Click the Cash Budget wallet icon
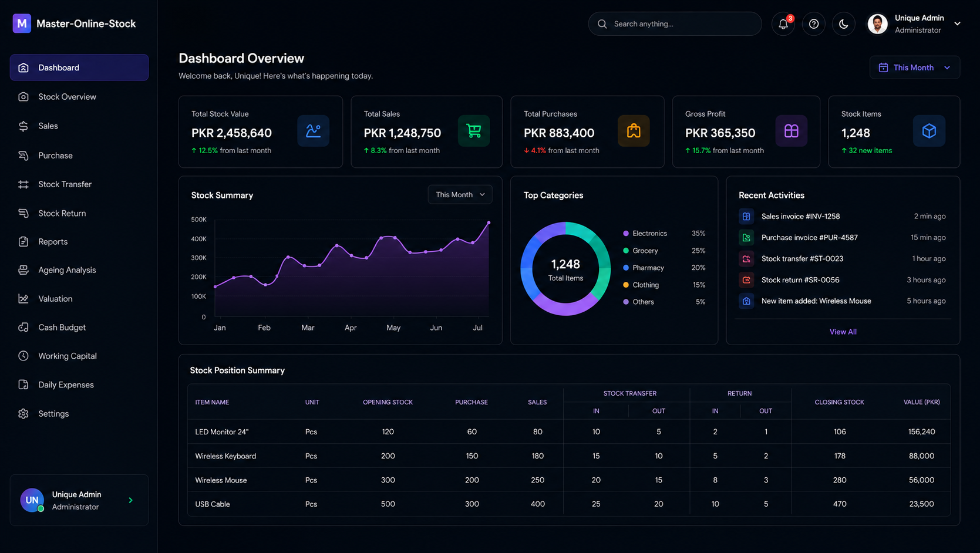This screenshot has width=980, height=553. coord(23,327)
